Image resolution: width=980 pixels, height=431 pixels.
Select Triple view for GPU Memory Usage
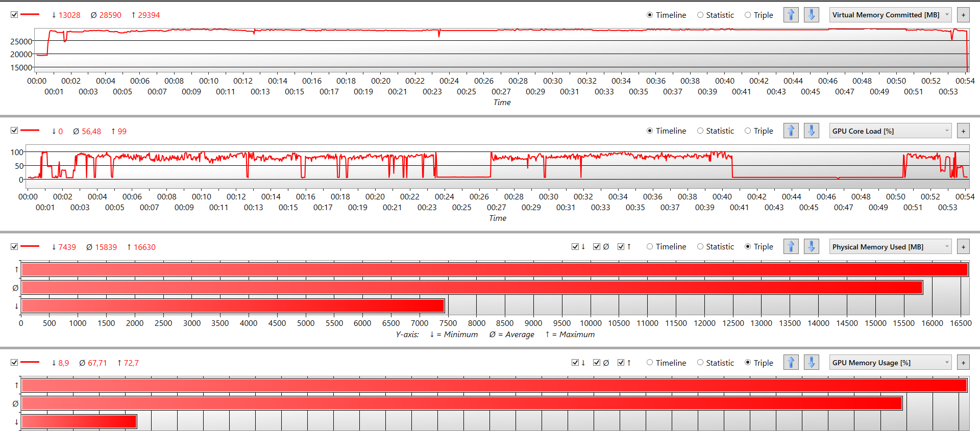click(759, 363)
